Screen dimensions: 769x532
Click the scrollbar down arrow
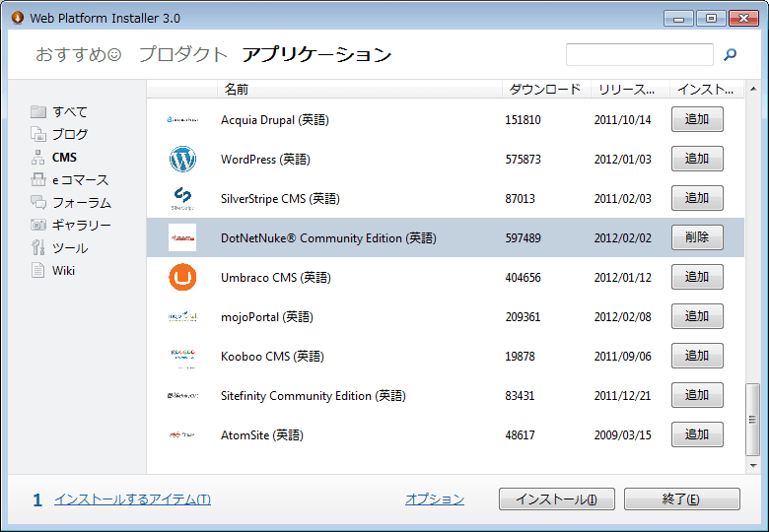(753, 466)
